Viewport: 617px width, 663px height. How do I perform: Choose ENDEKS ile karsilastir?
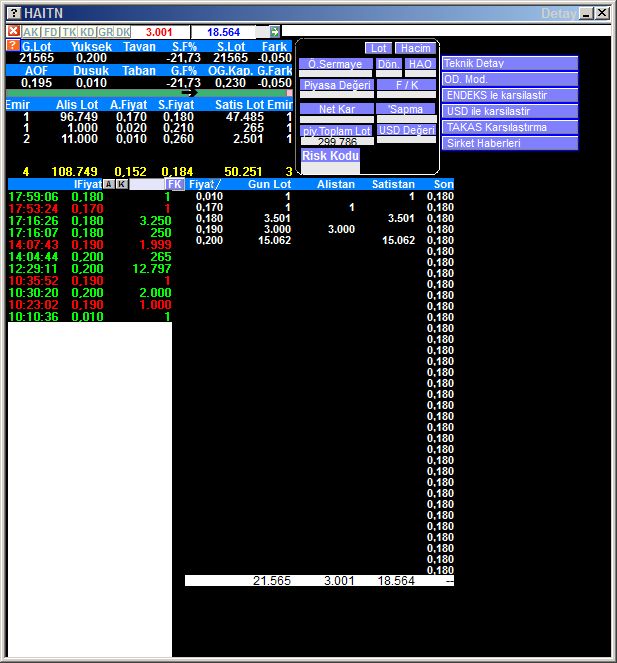coord(510,95)
